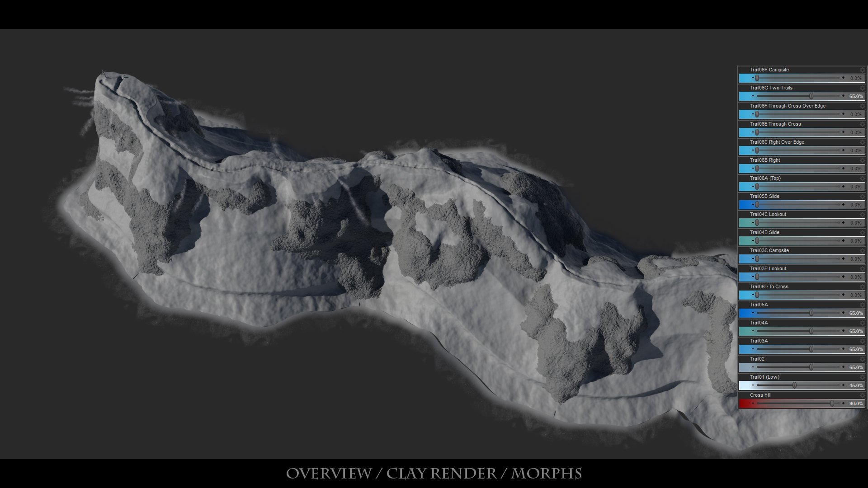868x488 pixels.
Task: Click the plus stepper on Trail06A (Top)
Action: [x=844, y=187]
